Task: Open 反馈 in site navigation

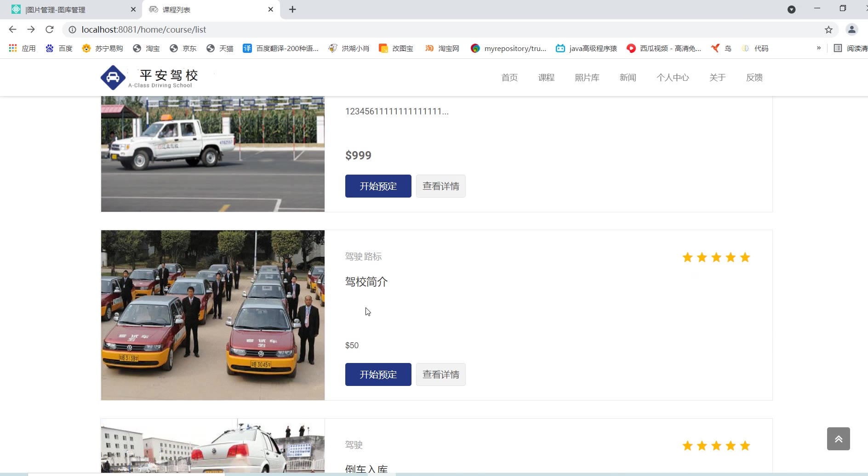Action: point(754,78)
